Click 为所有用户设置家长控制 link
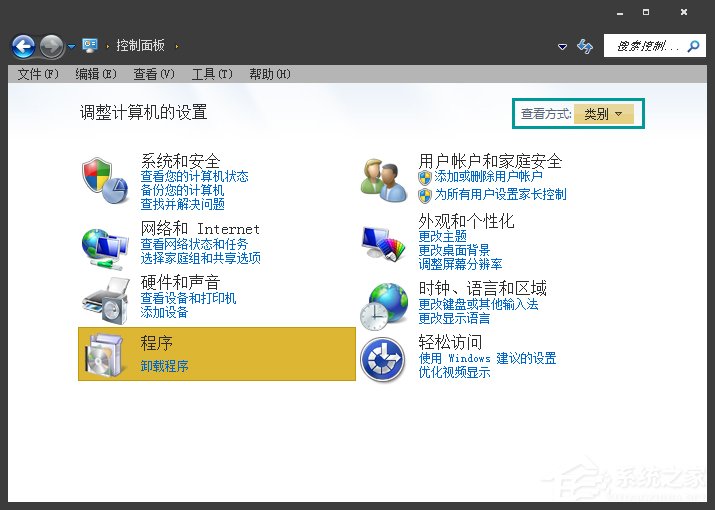This screenshot has height=510, width=715. point(500,194)
